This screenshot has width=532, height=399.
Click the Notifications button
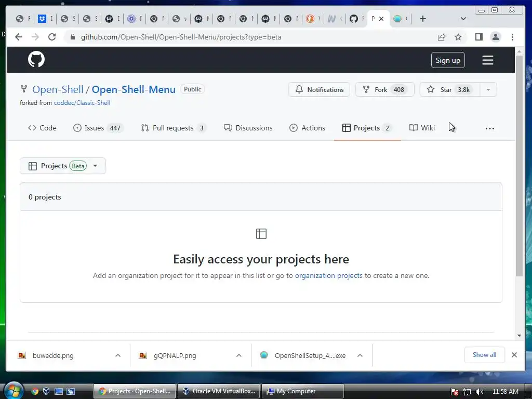(320, 89)
